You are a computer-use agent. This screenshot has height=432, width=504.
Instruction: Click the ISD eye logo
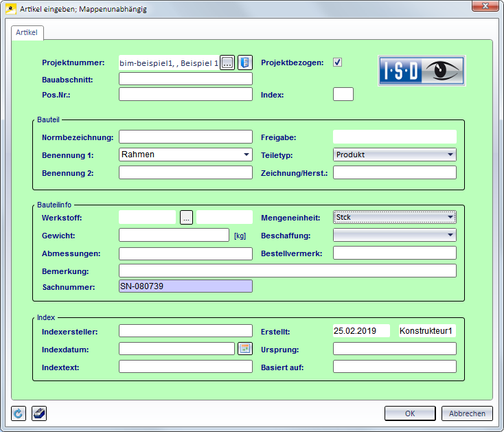click(422, 71)
